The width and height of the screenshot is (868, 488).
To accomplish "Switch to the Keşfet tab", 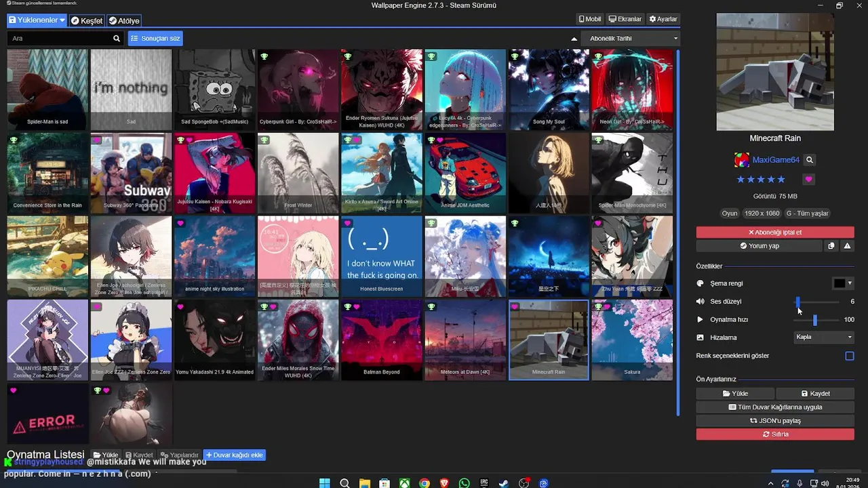I will pyautogui.click(x=87, y=20).
